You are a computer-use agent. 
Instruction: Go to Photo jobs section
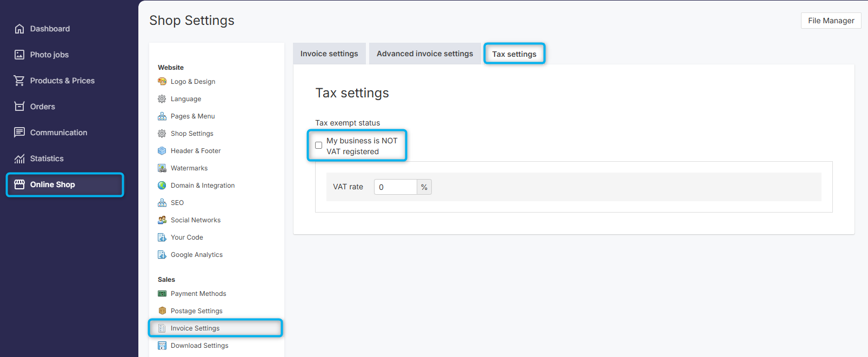pyautogui.click(x=49, y=55)
